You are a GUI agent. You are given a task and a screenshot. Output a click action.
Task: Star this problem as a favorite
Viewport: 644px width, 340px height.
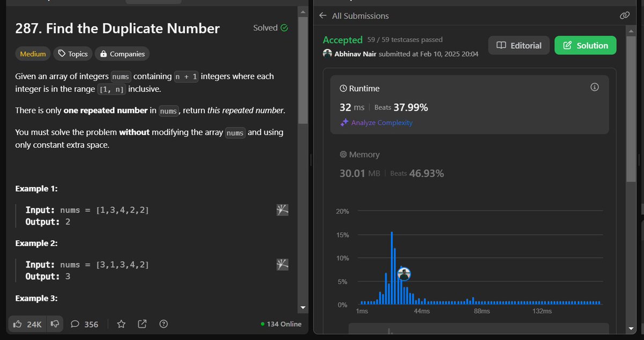click(121, 324)
